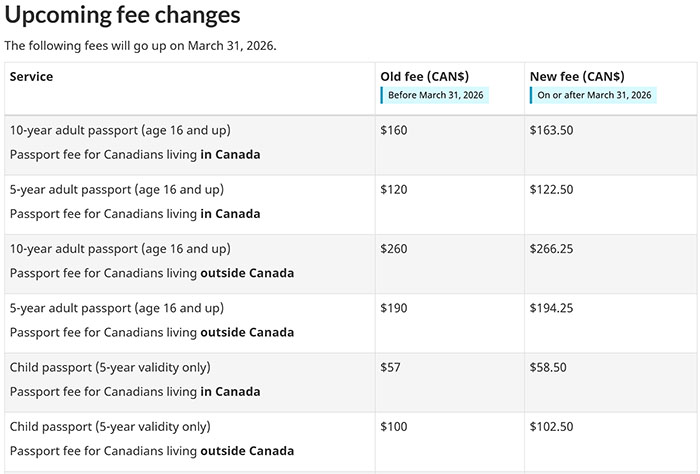
Task: Click the "Before March 31, 2026" label
Action: coord(435,95)
